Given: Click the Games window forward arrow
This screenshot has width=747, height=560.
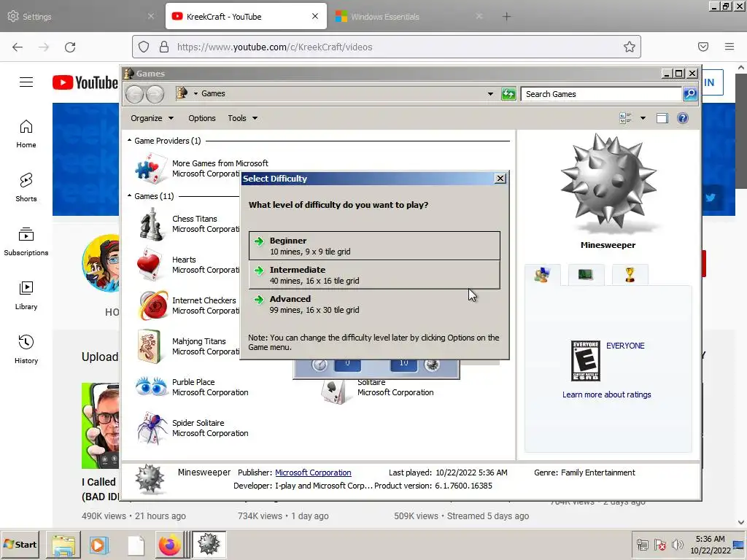Looking at the screenshot, I should pos(155,94).
